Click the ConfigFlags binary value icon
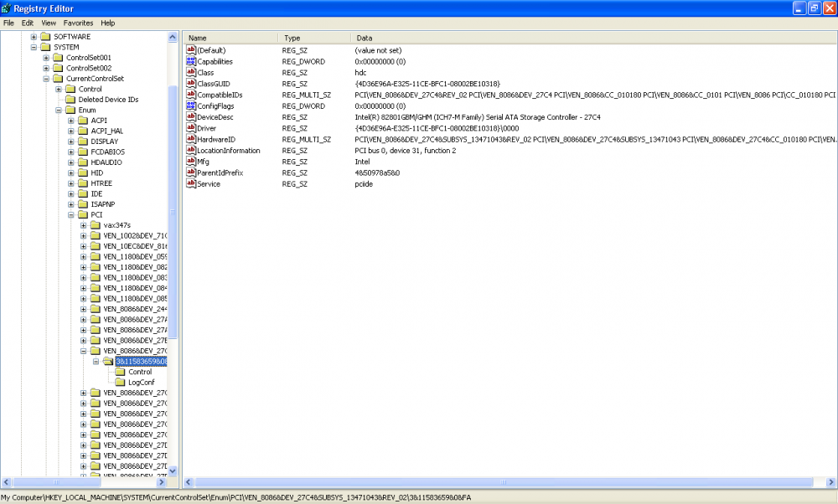This screenshot has height=504, width=838. (x=191, y=105)
